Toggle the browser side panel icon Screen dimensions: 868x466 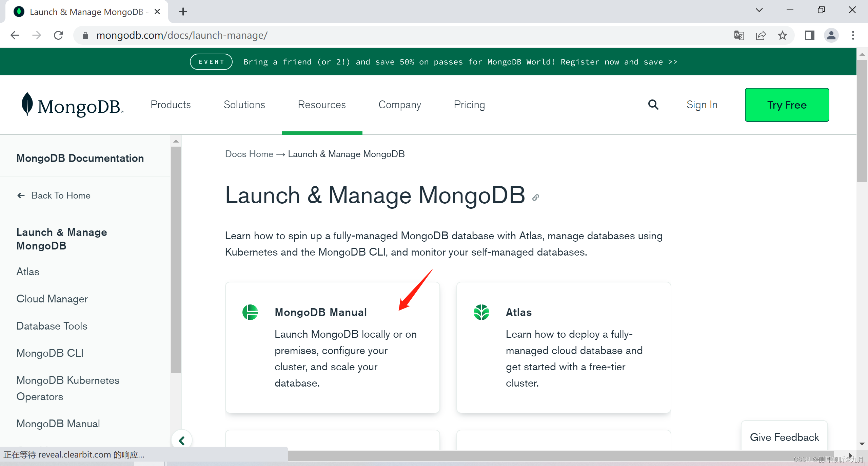(x=810, y=35)
